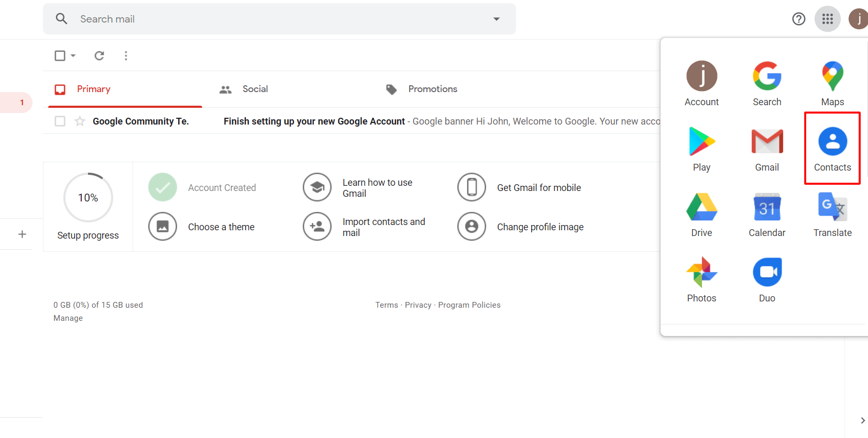The image size is (868, 438).
Task: Open the profile avatar in header
Action: (859, 19)
